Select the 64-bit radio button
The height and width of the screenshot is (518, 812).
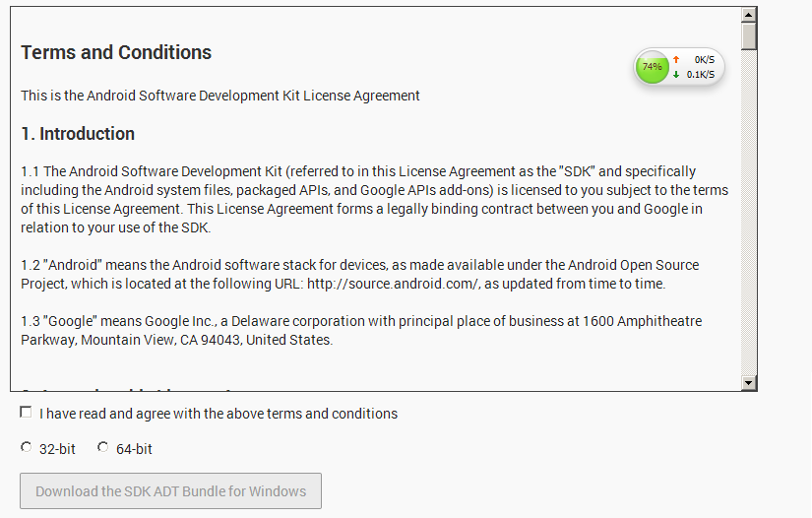click(103, 448)
